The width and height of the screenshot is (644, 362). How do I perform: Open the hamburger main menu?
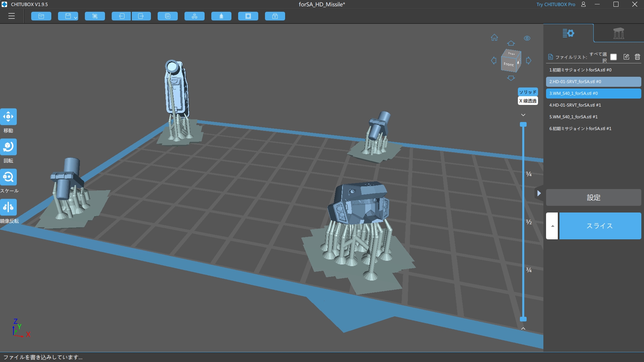(12, 16)
